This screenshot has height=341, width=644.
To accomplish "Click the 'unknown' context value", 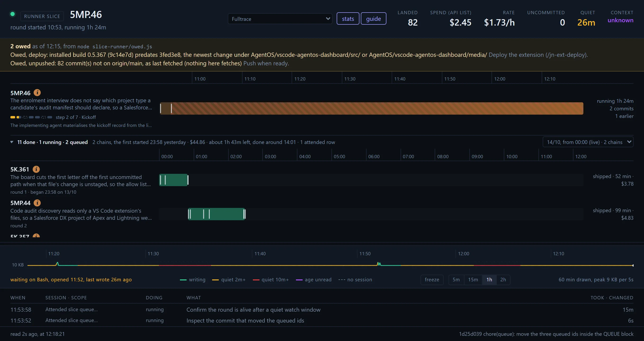I will click(621, 20).
